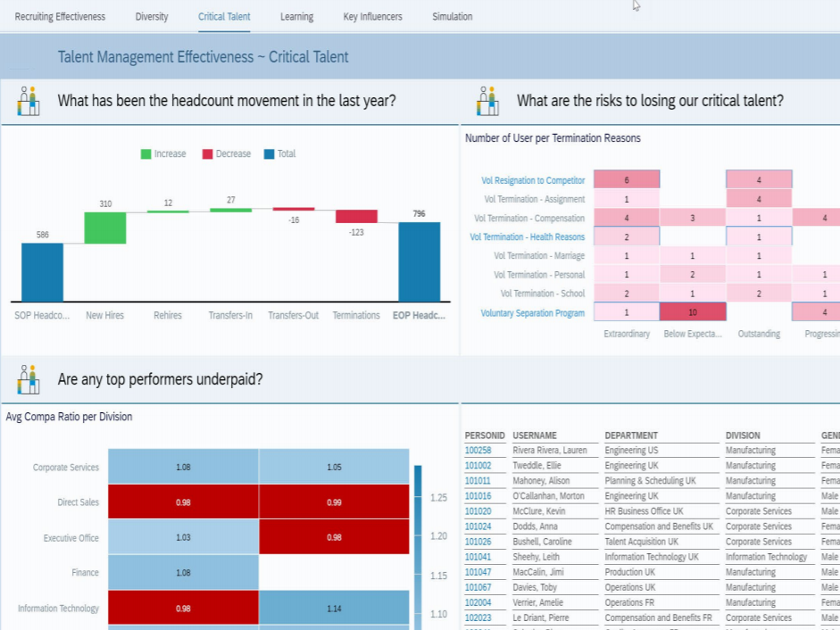Open person ID 101020 link
This screenshot has height=630, width=840.
[478, 511]
